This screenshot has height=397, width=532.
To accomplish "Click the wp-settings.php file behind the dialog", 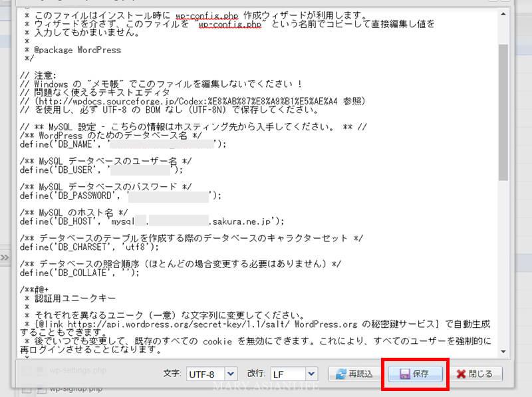I will tap(78, 370).
